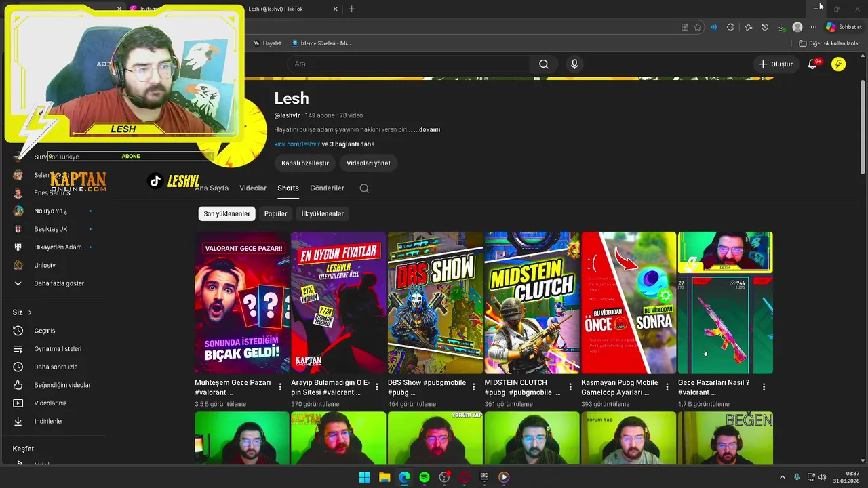Open Hayalet bookmark
The width and height of the screenshot is (868, 488).
(268, 43)
